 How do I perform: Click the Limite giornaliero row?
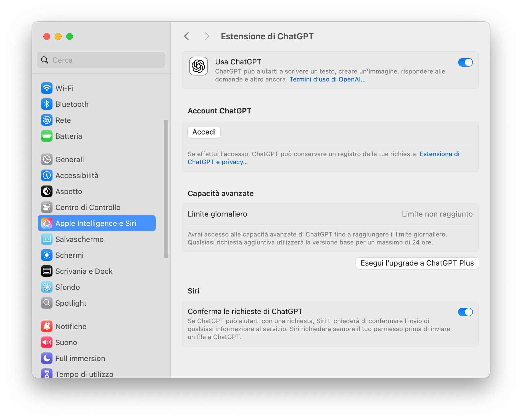tap(330, 214)
